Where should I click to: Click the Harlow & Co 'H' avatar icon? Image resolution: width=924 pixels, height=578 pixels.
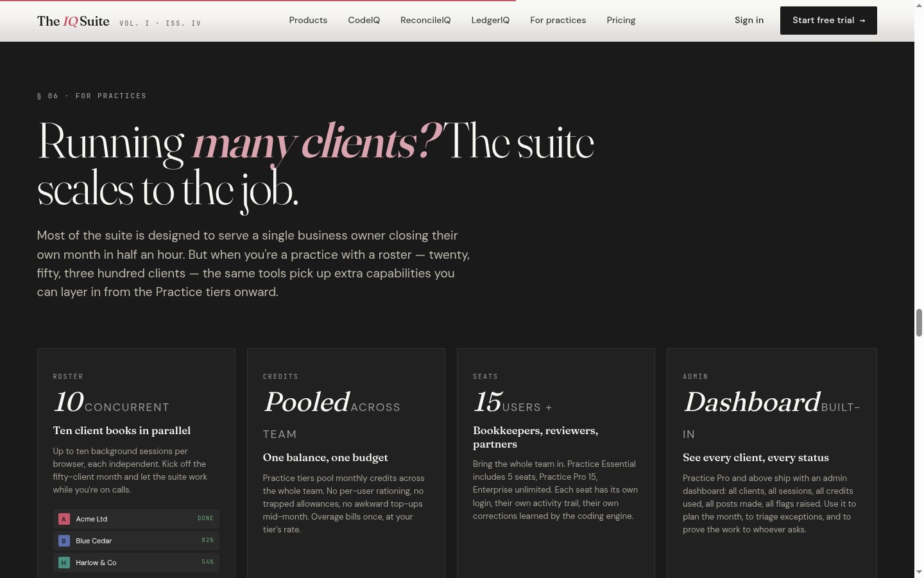pyautogui.click(x=64, y=563)
